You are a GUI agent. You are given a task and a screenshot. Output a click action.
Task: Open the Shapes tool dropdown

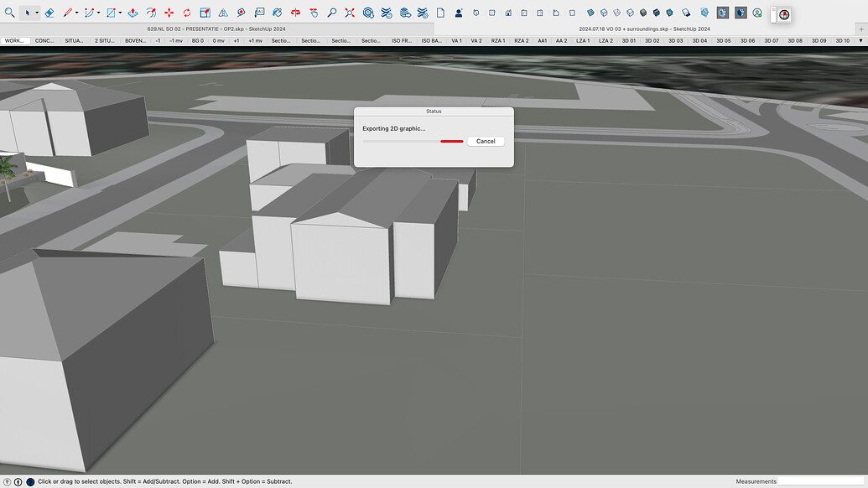[118, 13]
